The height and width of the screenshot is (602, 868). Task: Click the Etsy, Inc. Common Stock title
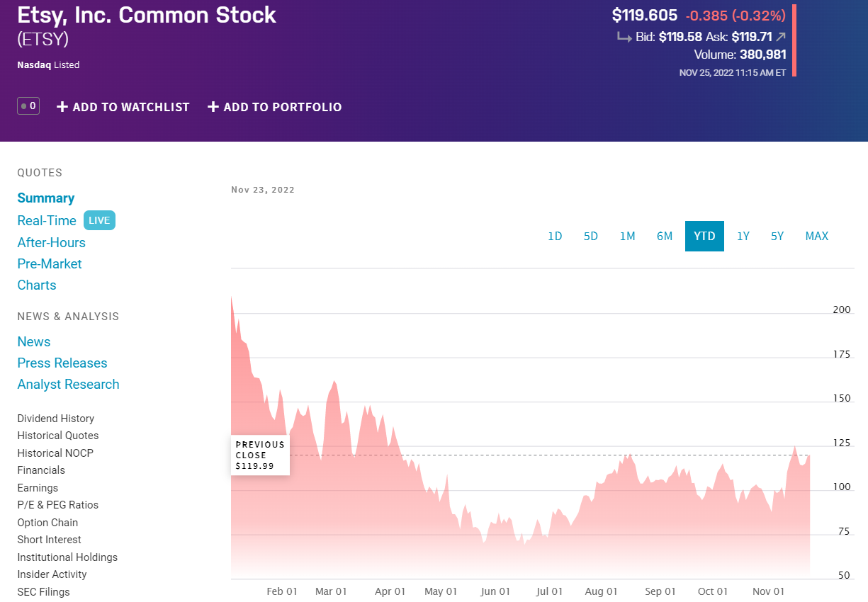click(x=147, y=15)
